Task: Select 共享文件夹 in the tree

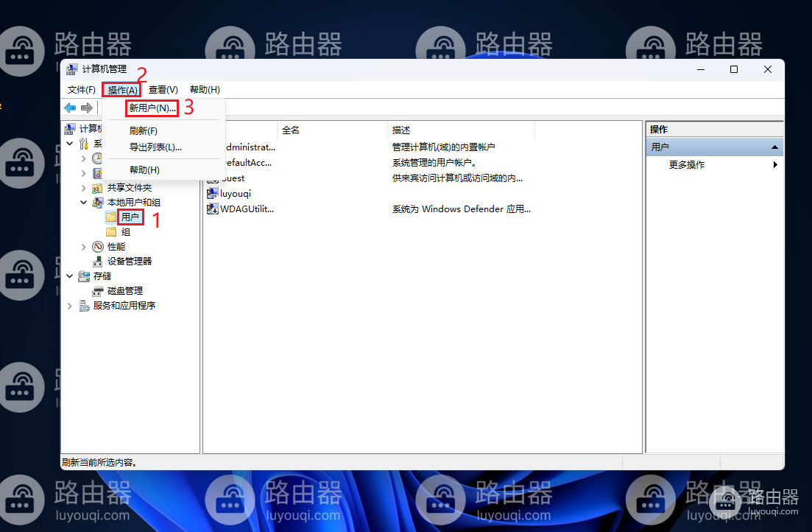Action: click(x=129, y=188)
